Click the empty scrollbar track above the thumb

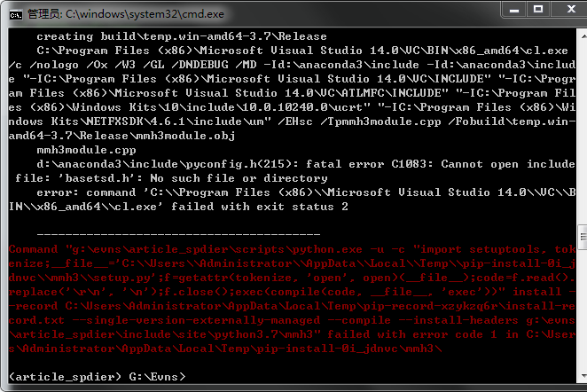(x=580, y=133)
